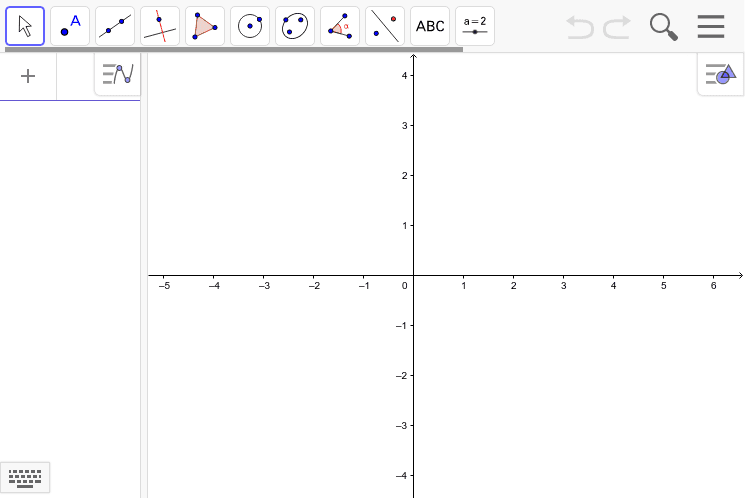
Task: Toggle the Algebra view style bar
Action: click(x=118, y=74)
